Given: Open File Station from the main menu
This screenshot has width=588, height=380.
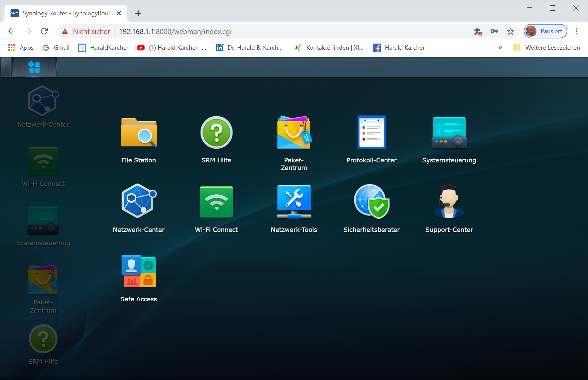Looking at the screenshot, I should click(x=139, y=140).
